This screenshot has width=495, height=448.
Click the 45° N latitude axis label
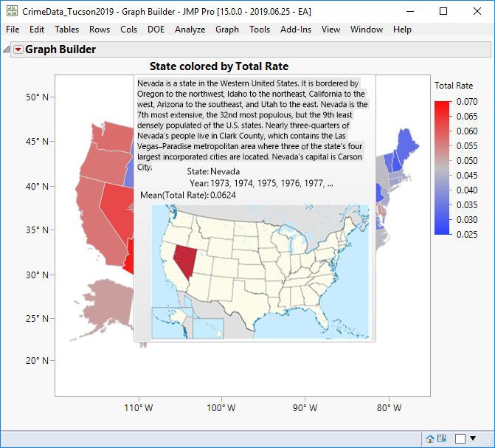pos(37,142)
